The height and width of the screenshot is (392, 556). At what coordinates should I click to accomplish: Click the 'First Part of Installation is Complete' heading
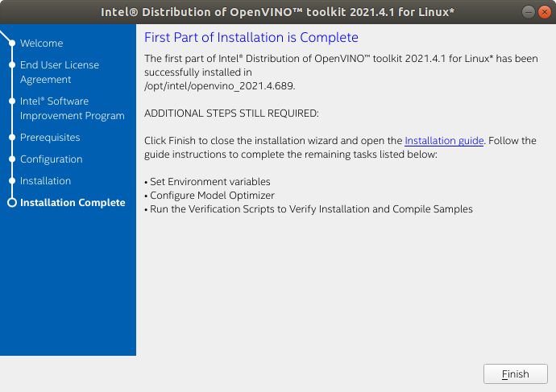point(251,38)
